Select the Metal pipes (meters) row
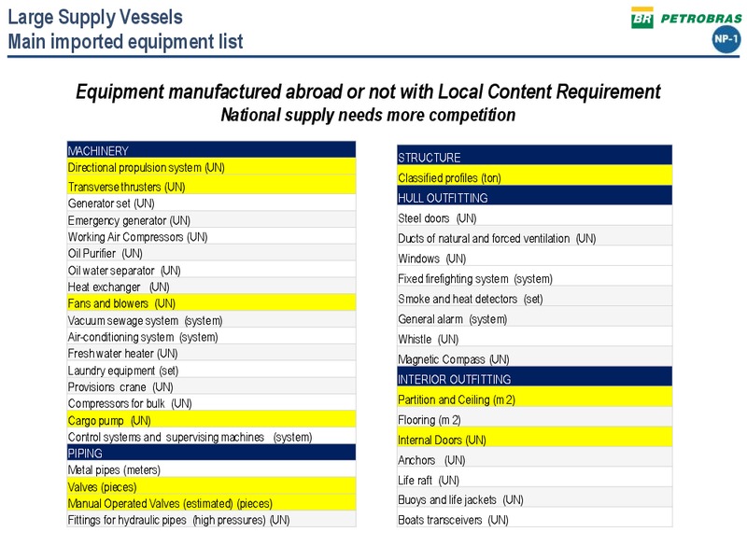The image size is (747, 560). point(211,469)
